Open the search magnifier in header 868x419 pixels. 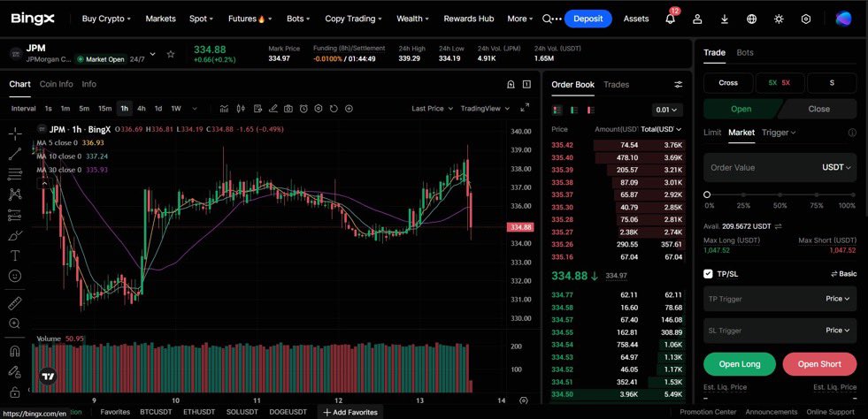click(x=547, y=19)
